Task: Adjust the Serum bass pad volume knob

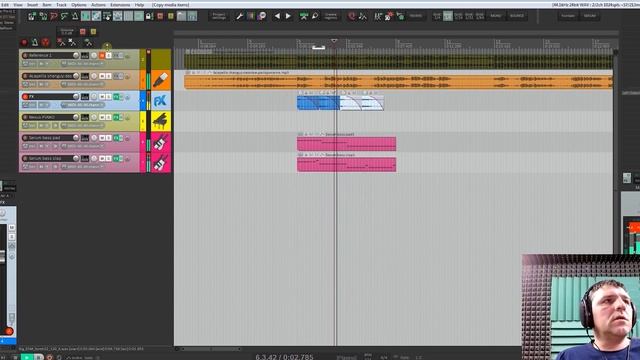Action: point(76,138)
